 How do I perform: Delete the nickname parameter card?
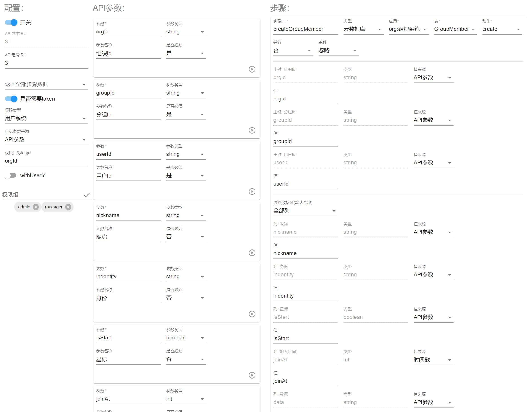[252, 253]
